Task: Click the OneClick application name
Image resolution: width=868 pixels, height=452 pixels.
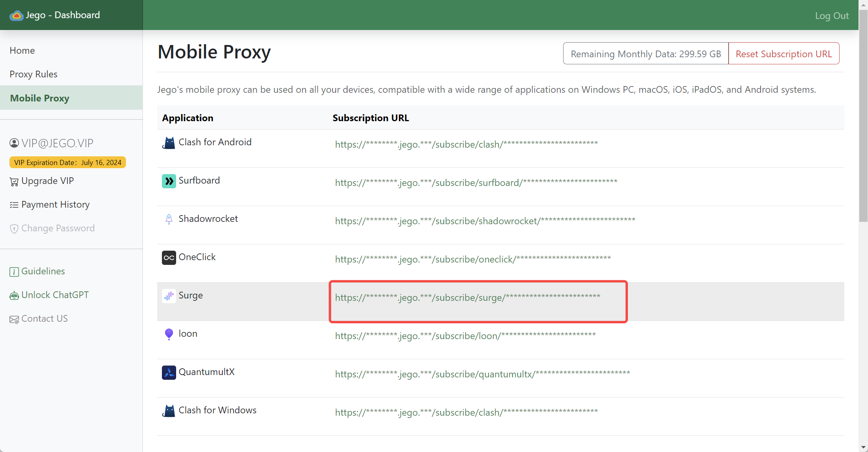Action: (x=197, y=257)
